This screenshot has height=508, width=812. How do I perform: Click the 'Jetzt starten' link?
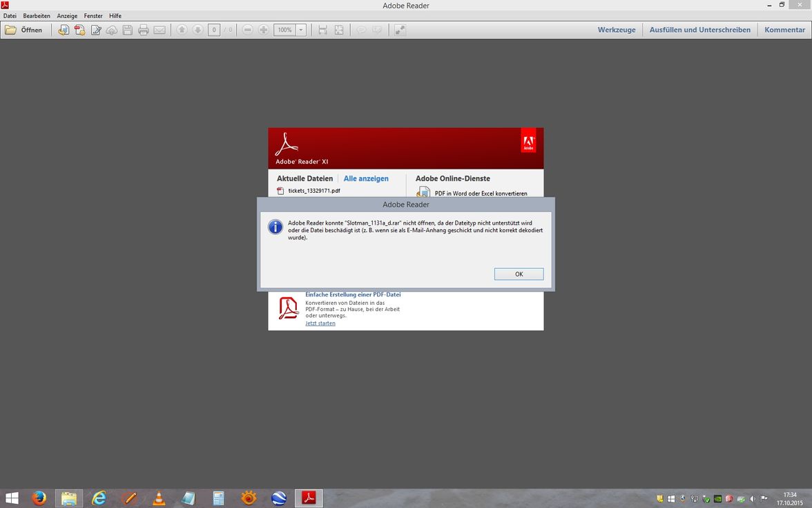[320, 323]
